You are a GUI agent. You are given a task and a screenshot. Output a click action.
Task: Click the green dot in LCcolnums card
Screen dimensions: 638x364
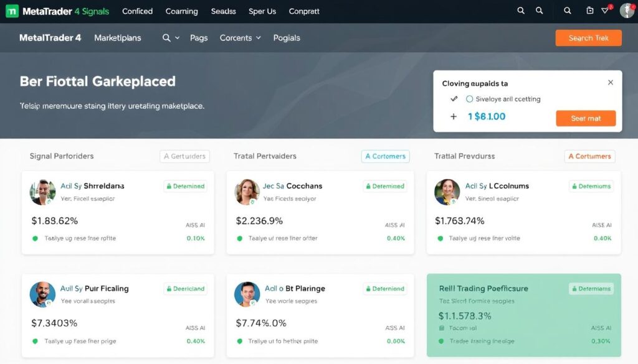(440, 238)
